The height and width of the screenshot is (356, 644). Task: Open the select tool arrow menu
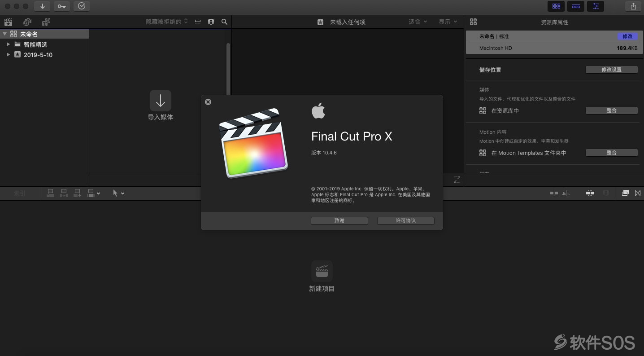pyautogui.click(x=118, y=193)
